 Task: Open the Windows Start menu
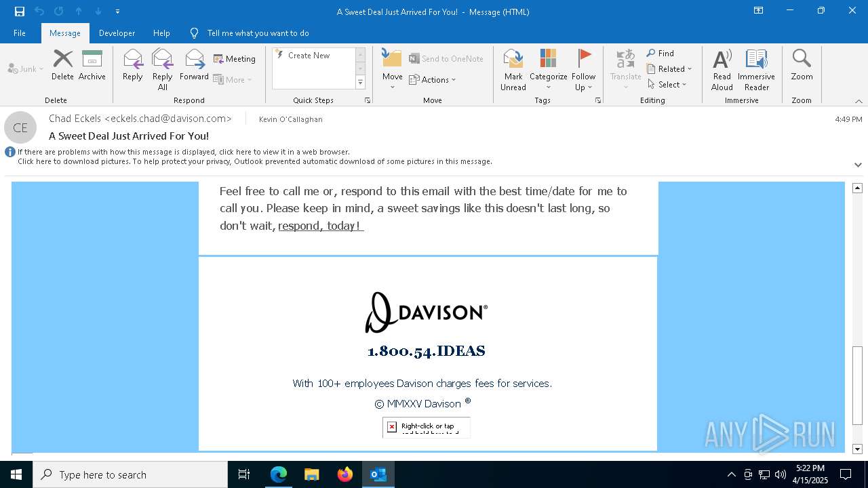(x=16, y=474)
